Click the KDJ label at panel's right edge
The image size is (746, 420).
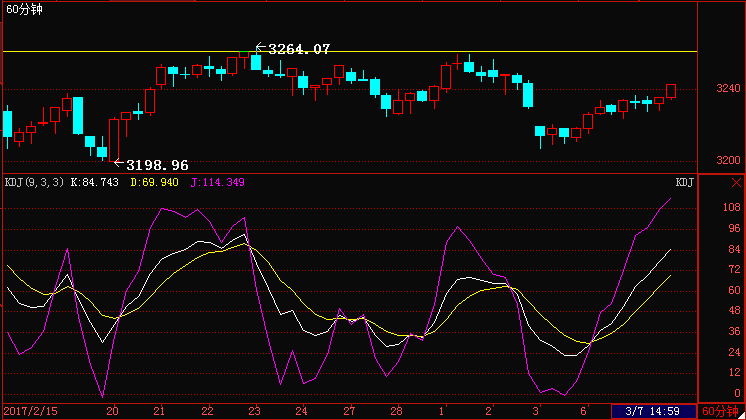685,182
